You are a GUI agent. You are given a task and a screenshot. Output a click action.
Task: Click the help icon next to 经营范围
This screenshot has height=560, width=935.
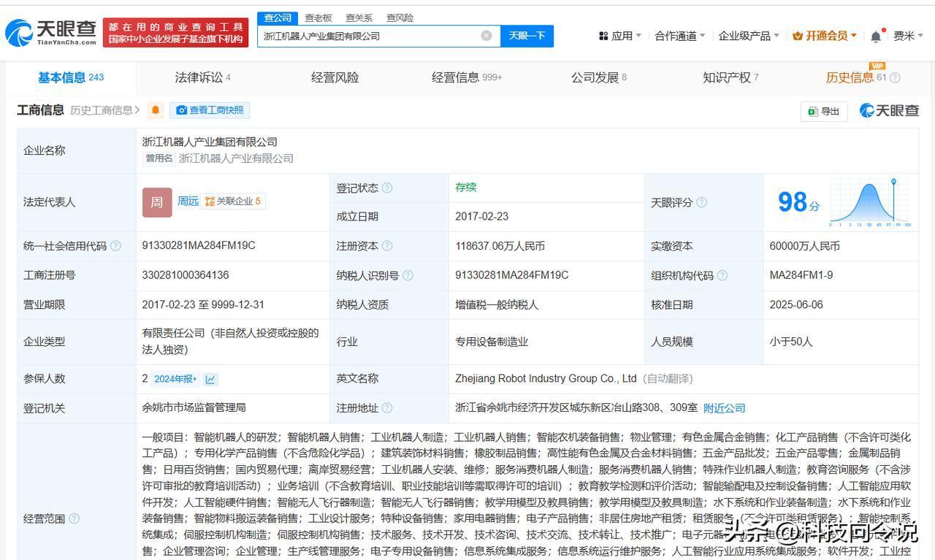coord(74,518)
